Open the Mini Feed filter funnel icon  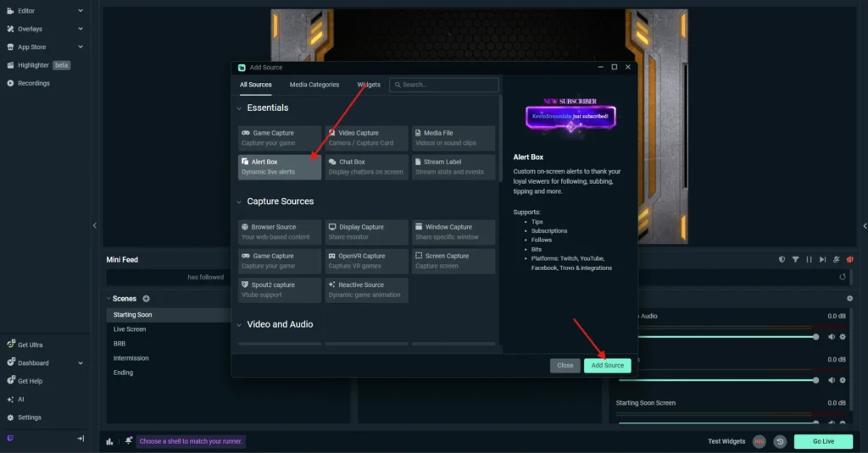point(795,259)
